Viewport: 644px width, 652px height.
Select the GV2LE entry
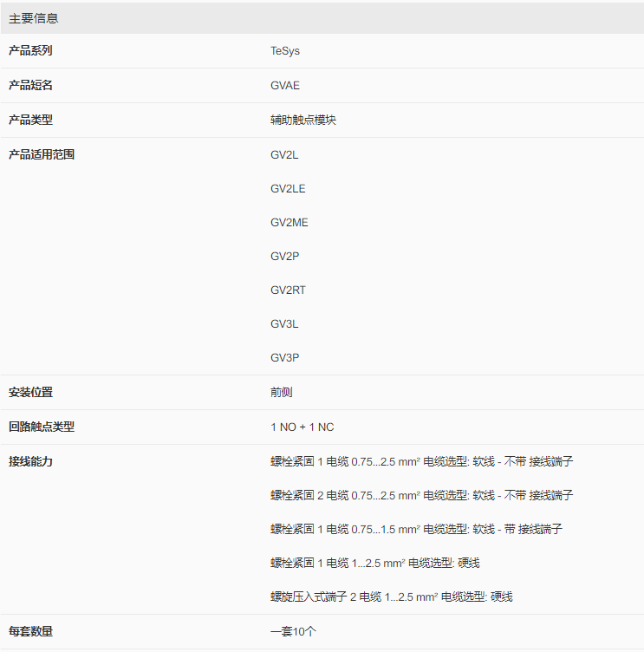(288, 189)
